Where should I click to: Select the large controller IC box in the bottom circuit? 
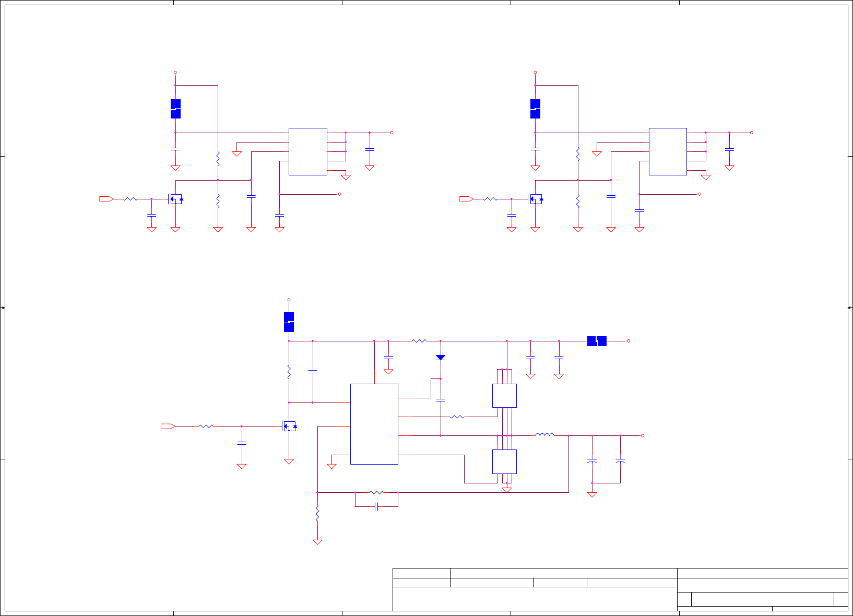coord(374,424)
